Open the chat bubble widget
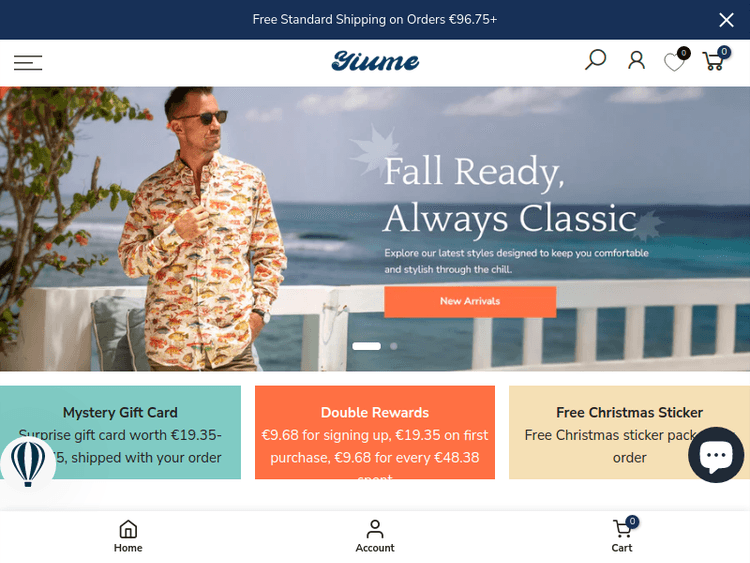 [x=716, y=454]
